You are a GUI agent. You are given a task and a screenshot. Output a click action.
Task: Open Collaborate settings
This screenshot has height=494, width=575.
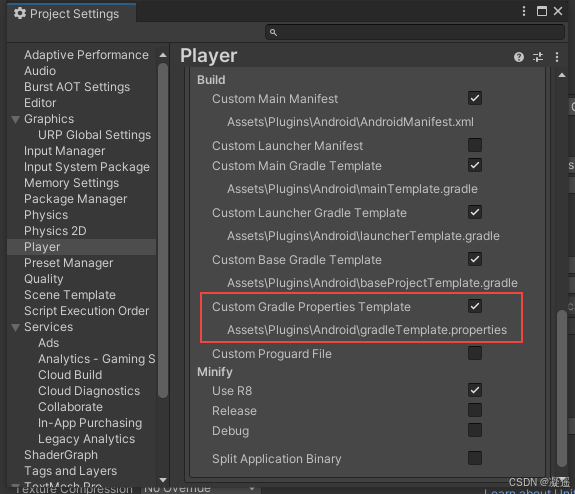[x=70, y=407]
